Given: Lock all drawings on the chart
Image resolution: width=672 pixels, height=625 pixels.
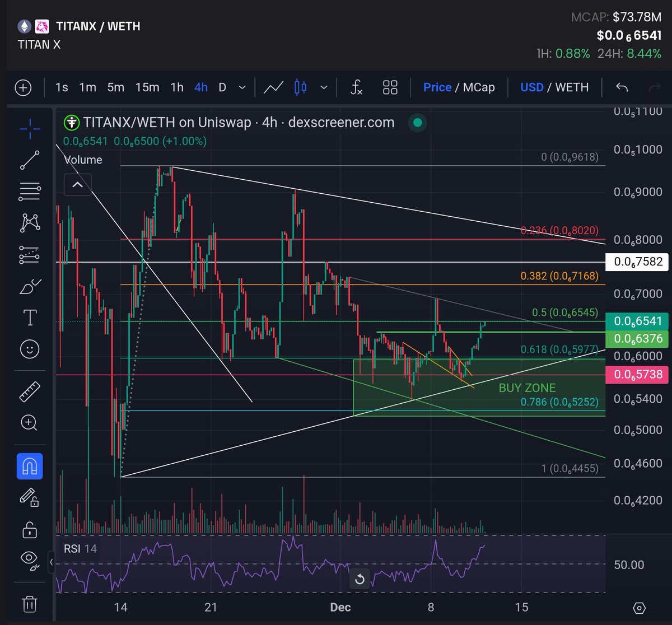Looking at the screenshot, I should (29, 529).
